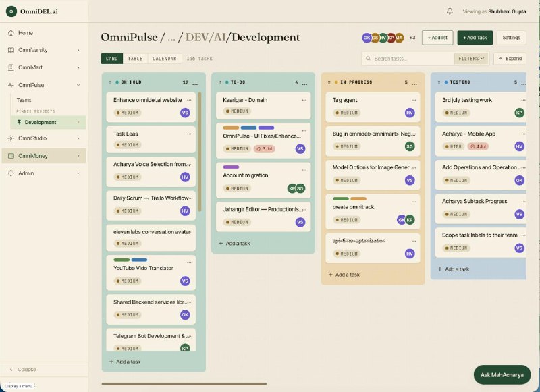Focus the Search tasks field

pos(408,59)
